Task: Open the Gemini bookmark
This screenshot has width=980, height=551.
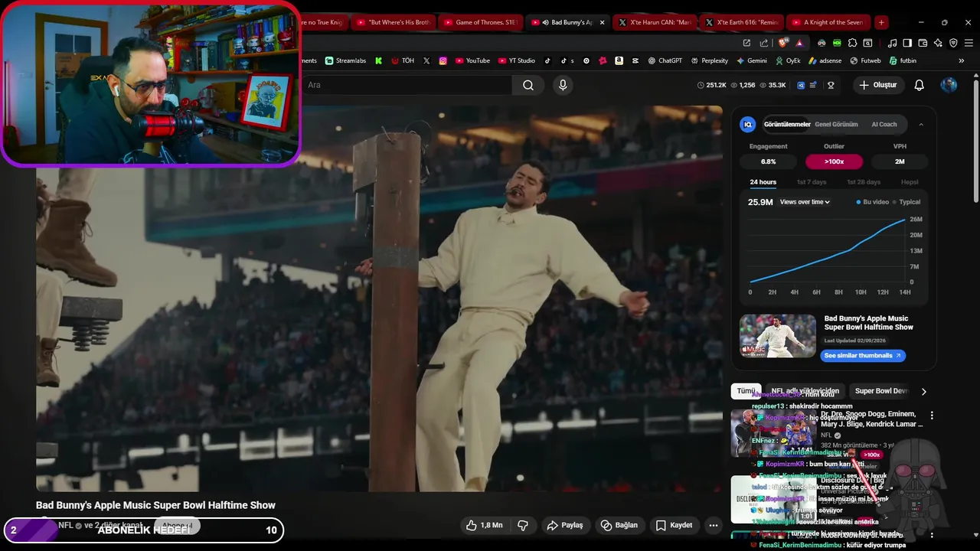Action: 752,60
